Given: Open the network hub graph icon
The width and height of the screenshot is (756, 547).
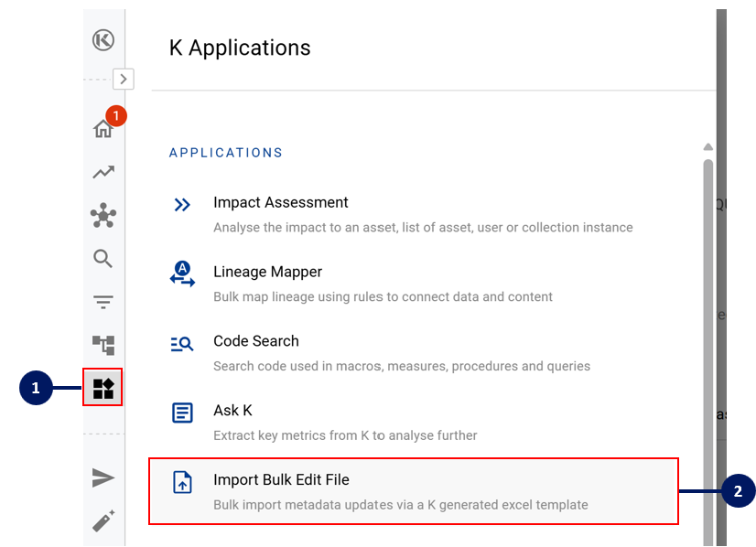Looking at the screenshot, I should [103, 217].
